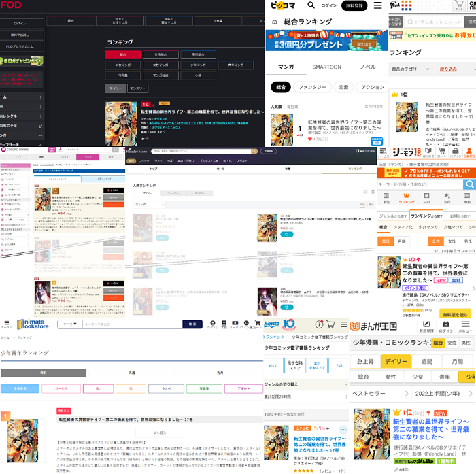Screen dimensions: 476x474
Task: Click the Piccoma 3億円分プレゼント banner
Action: (x=326, y=40)
